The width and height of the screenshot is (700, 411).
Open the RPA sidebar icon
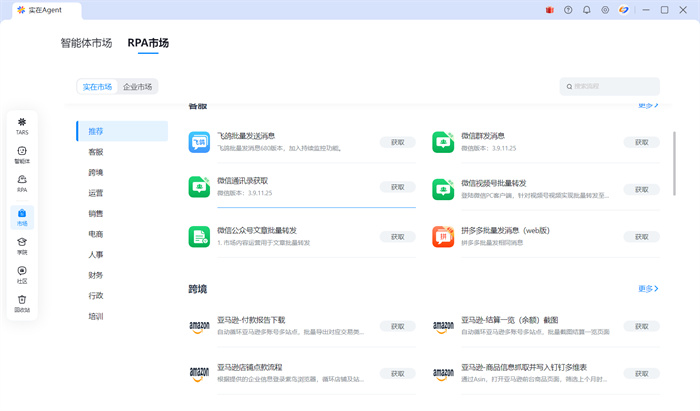(22, 183)
